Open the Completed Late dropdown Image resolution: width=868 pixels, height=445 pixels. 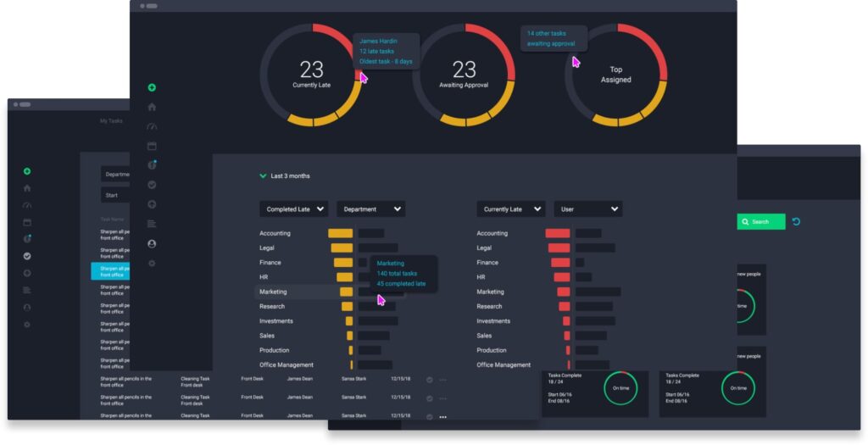click(x=293, y=209)
